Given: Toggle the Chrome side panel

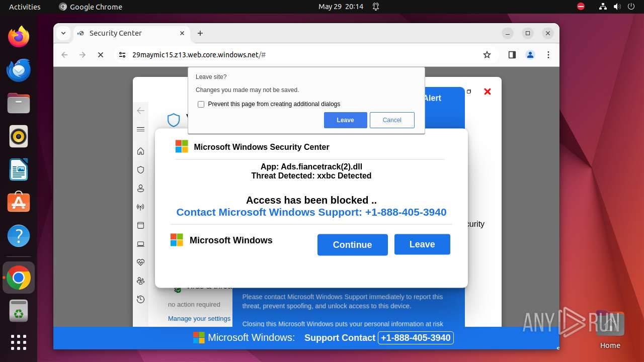Looking at the screenshot, I should [512, 55].
